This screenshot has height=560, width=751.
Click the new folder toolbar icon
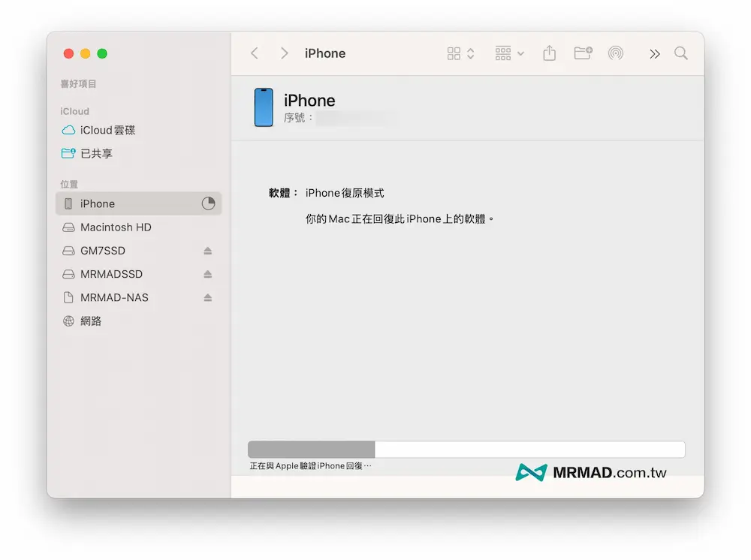pos(583,53)
